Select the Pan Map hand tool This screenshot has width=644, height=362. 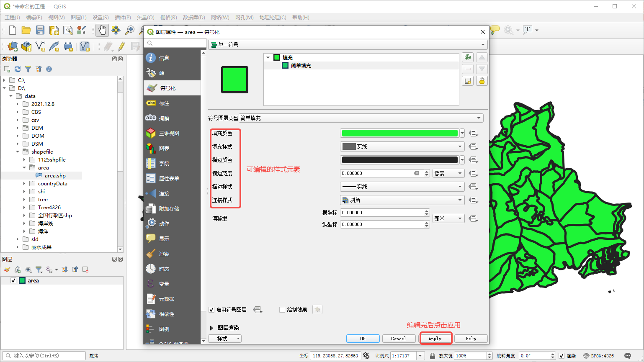click(x=102, y=30)
